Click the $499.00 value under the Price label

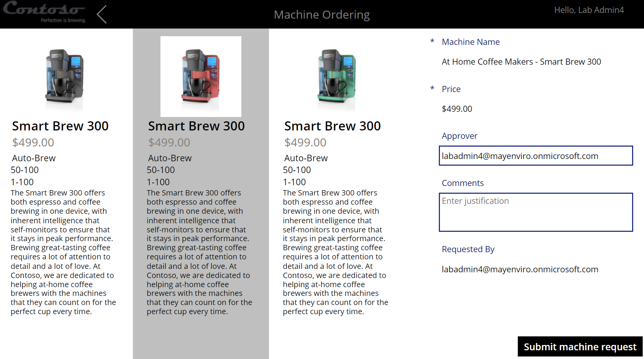pyautogui.click(x=457, y=109)
